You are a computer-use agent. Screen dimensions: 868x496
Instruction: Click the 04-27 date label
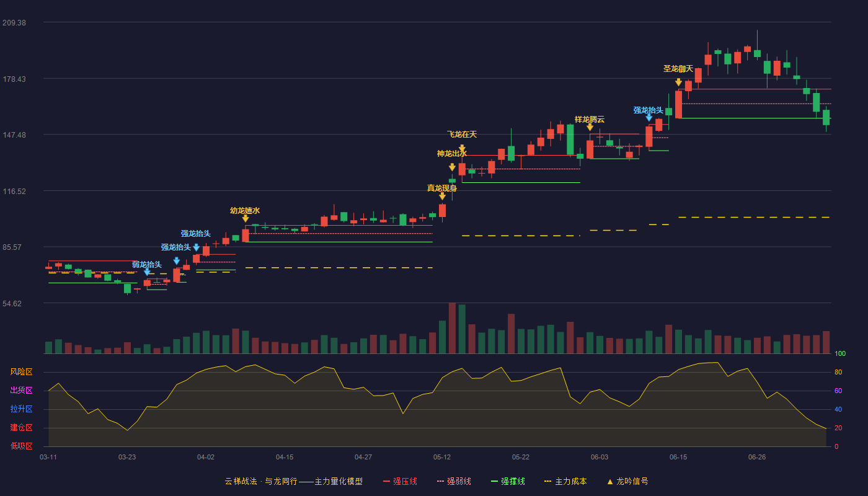coord(363,457)
